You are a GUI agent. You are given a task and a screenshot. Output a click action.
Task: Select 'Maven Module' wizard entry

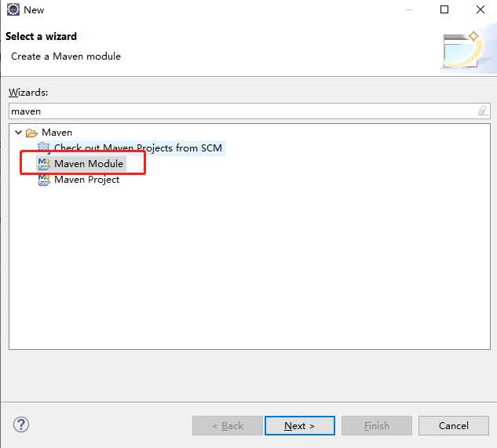point(89,164)
